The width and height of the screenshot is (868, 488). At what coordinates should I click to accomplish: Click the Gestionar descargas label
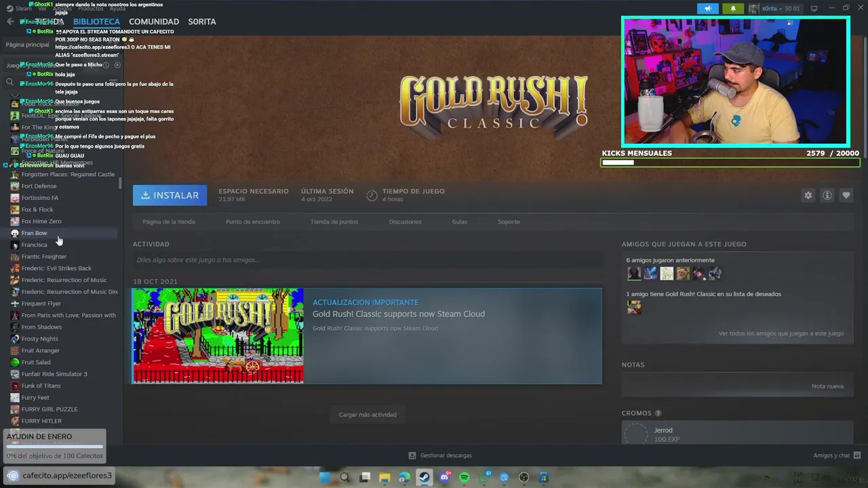446,455
